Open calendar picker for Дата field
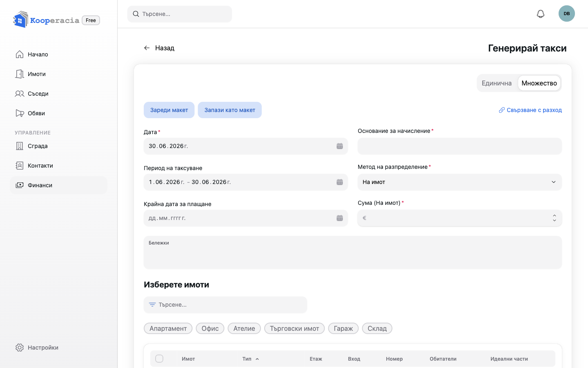 340,146
